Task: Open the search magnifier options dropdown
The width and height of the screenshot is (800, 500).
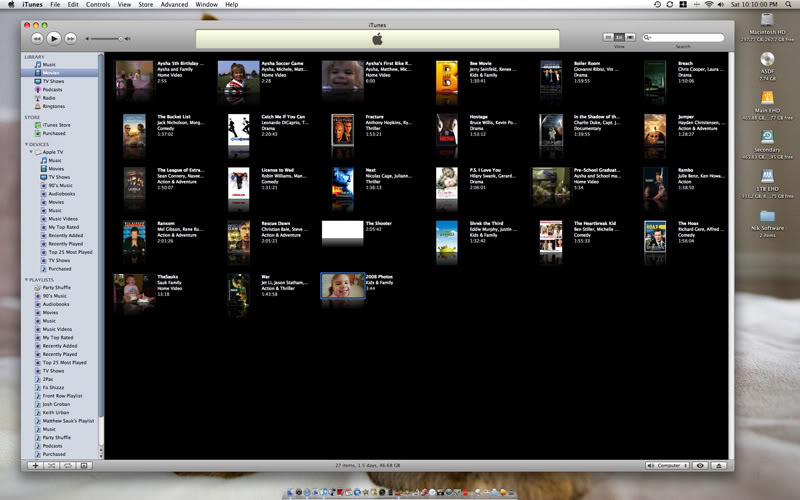Action: pyautogui.click(x=647, y=38)
